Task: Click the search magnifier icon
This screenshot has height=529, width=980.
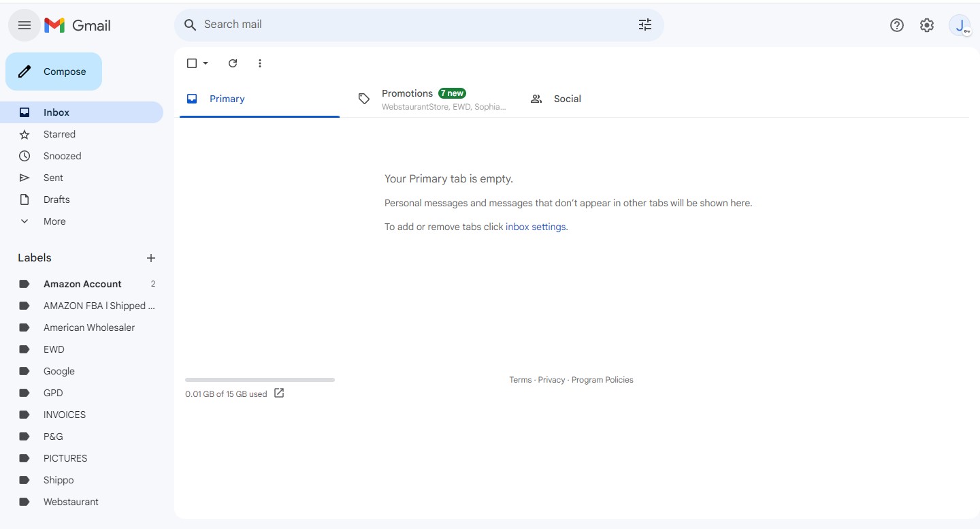Action: [x=191, y=25]
